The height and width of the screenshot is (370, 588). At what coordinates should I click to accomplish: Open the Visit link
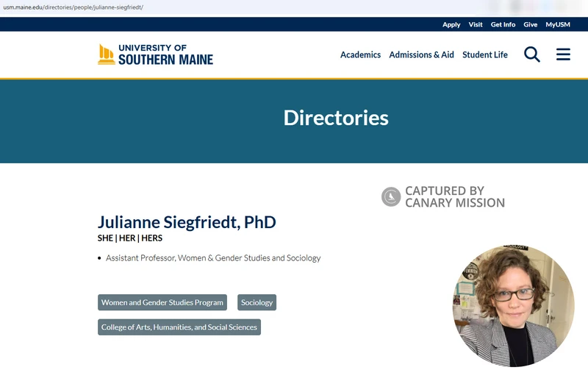[475, 24]
